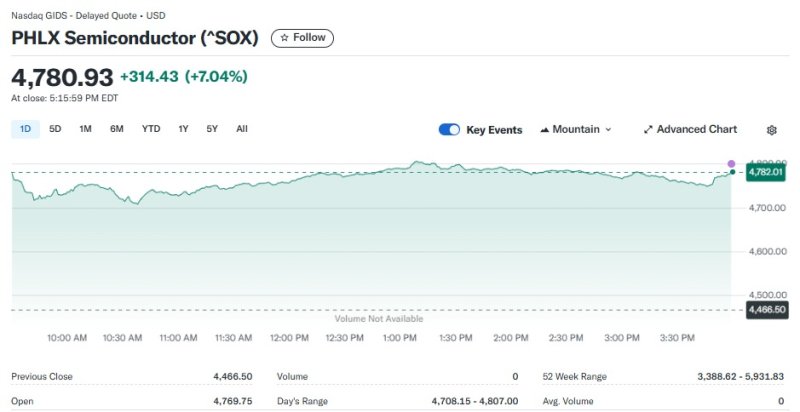Switch chart to 1Y range
The width and height of the screenshot is (800, 412).
(183, 129)
